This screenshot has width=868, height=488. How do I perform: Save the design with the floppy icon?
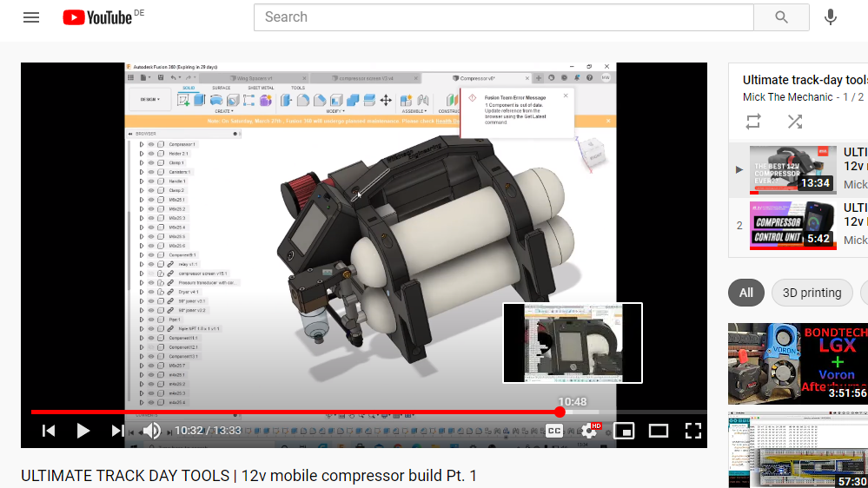161,78
